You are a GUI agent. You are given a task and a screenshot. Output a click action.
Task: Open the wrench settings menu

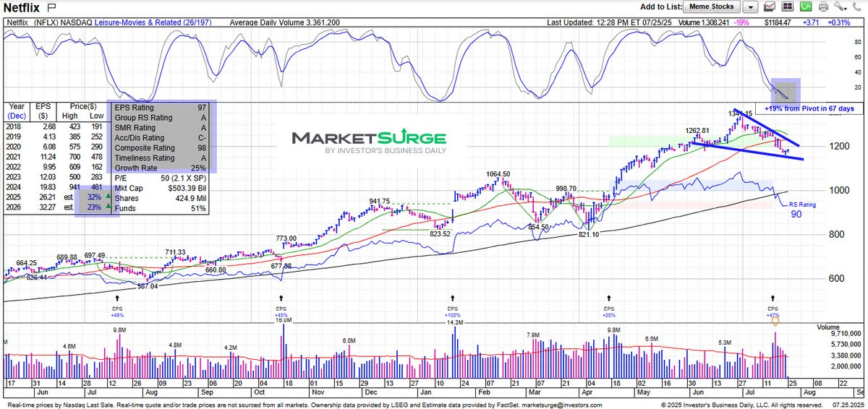839,7
